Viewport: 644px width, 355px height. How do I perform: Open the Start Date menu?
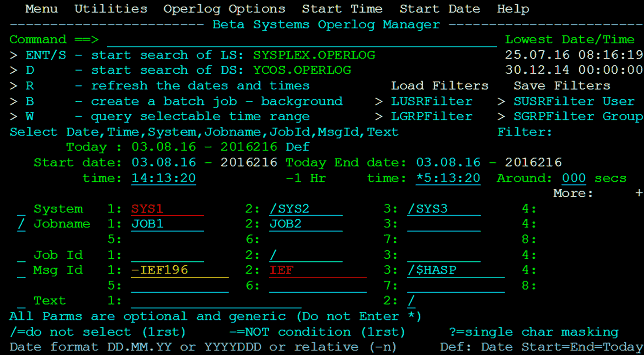(x=439, y=9)
